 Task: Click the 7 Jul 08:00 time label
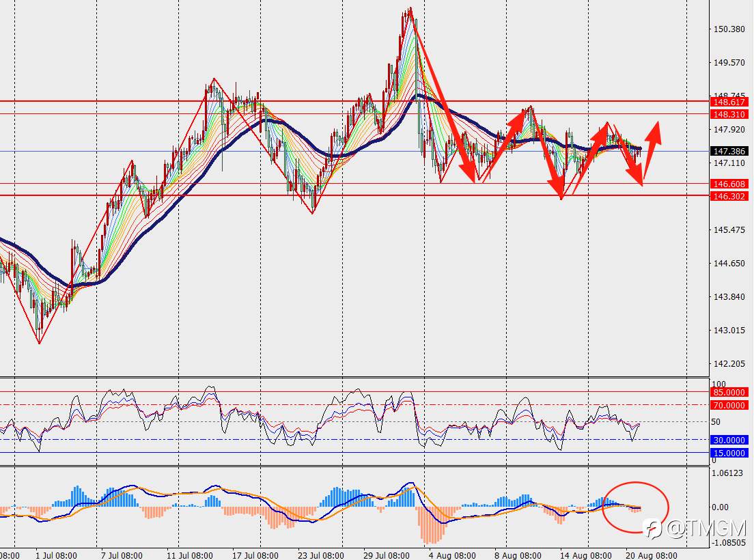tap(122, 556)
